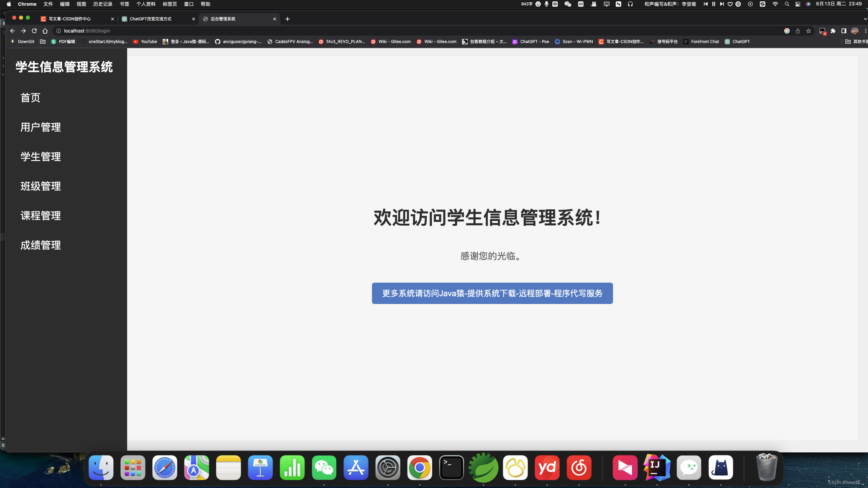Pause music in the menu bar
The width and height of the screenshot is (868, 488).
(714, 4)
